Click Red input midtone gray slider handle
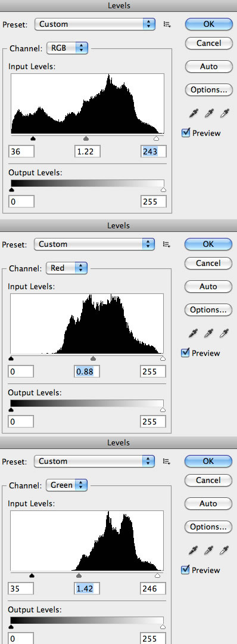The image size is (237, 644). [93, 358]
